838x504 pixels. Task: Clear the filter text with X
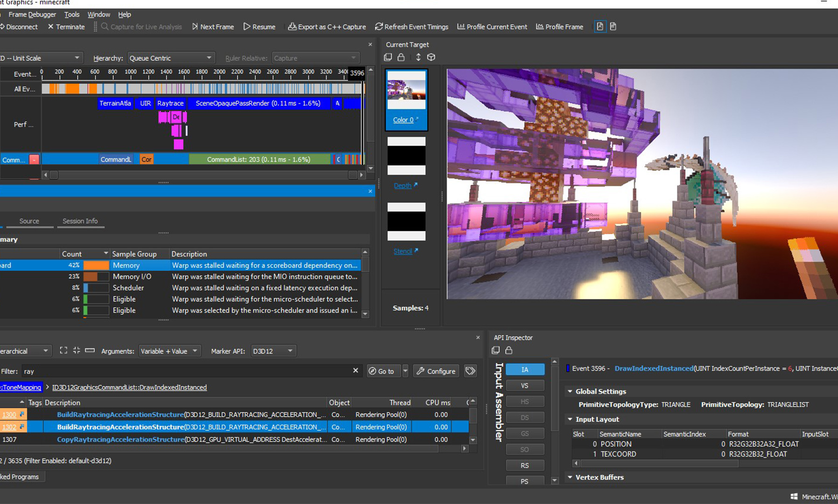[x=356, y=371]
